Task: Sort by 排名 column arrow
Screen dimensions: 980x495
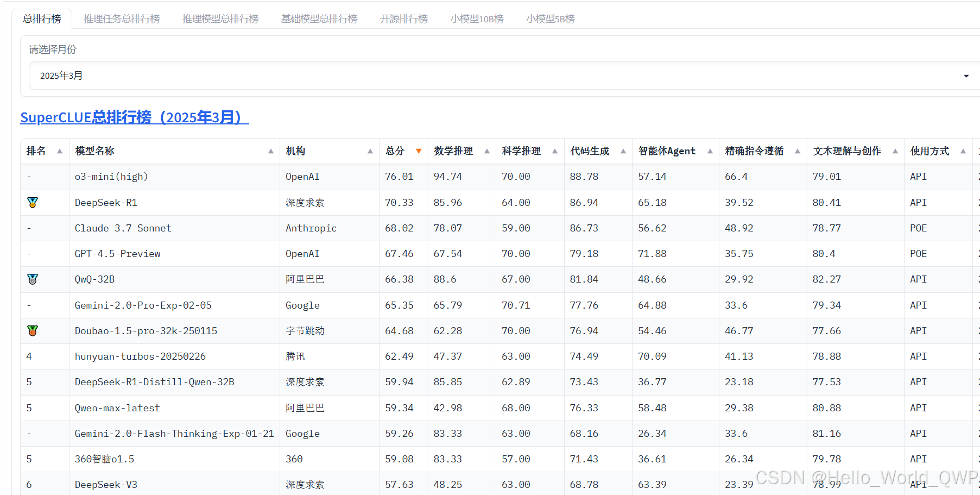Action: coord(60,151)
